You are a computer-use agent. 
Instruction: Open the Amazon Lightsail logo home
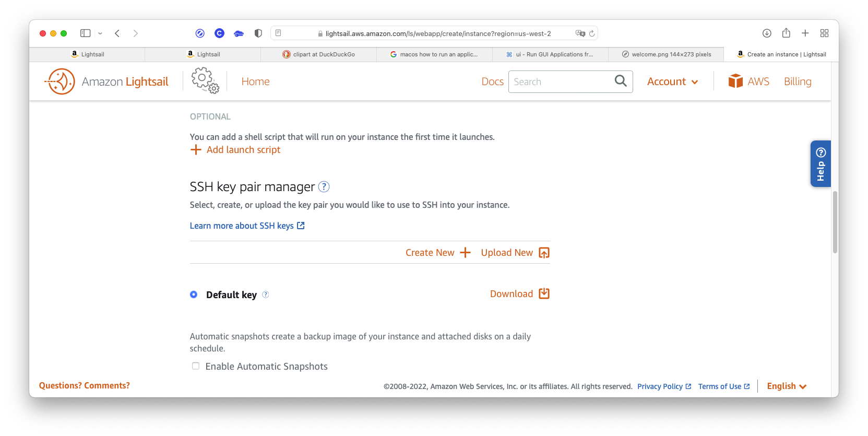coord(106,81)
